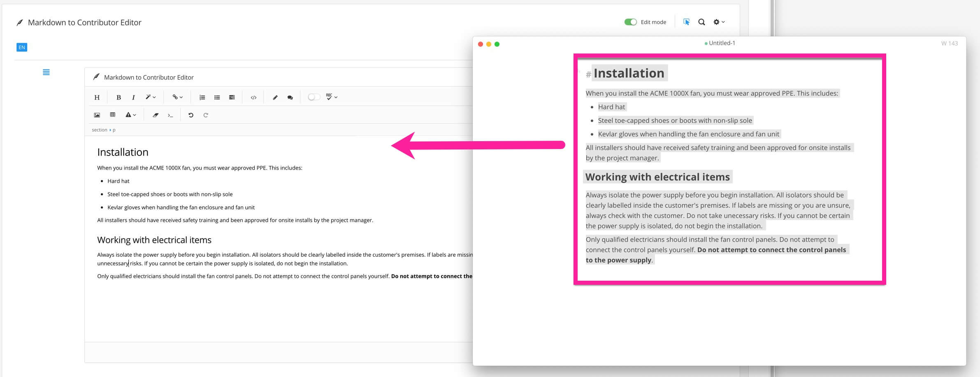Insert a heading with the H icon

pyautogui.click(x=97, y=97)
